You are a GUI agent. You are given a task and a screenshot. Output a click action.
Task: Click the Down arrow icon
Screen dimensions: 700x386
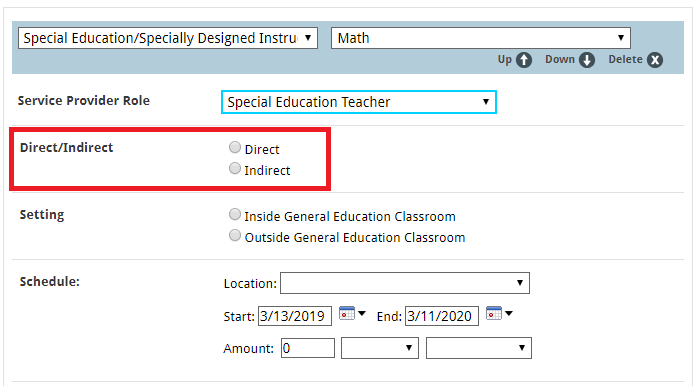coord(587,60)
